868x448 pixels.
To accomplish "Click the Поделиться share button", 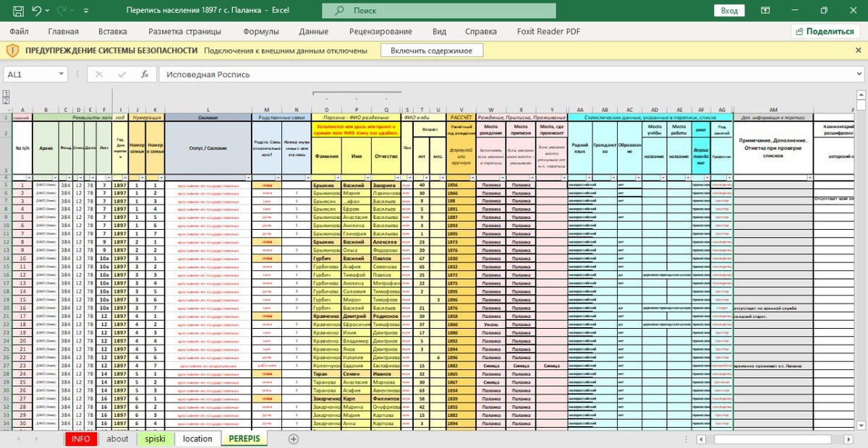I will 825,31.
